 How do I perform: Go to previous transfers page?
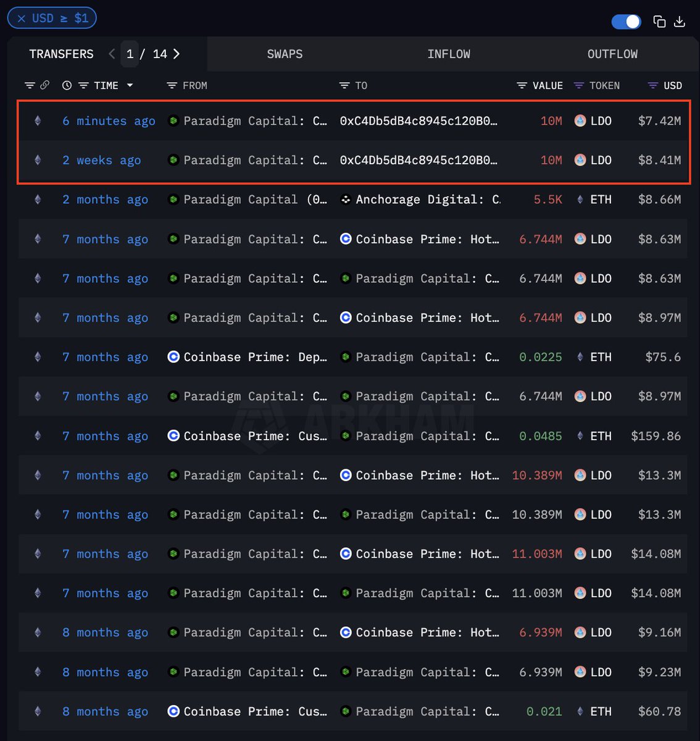[112, 54]
